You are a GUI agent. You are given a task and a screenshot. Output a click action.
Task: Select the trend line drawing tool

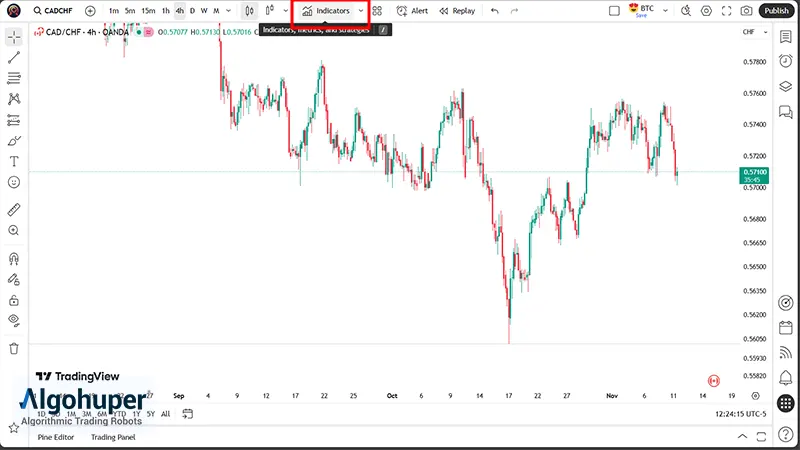pyautogui.click(x=14, y=57)
